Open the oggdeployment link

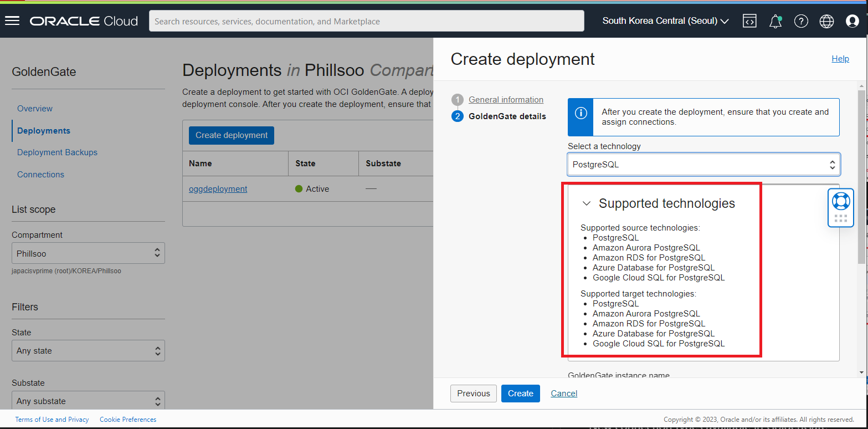[x=218, y=189]
